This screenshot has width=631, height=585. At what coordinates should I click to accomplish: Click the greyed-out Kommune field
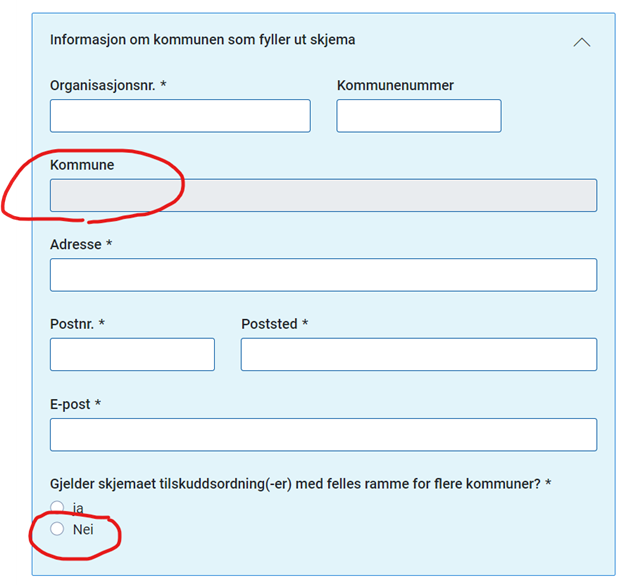pyautogui.click(x=324, y=196)
